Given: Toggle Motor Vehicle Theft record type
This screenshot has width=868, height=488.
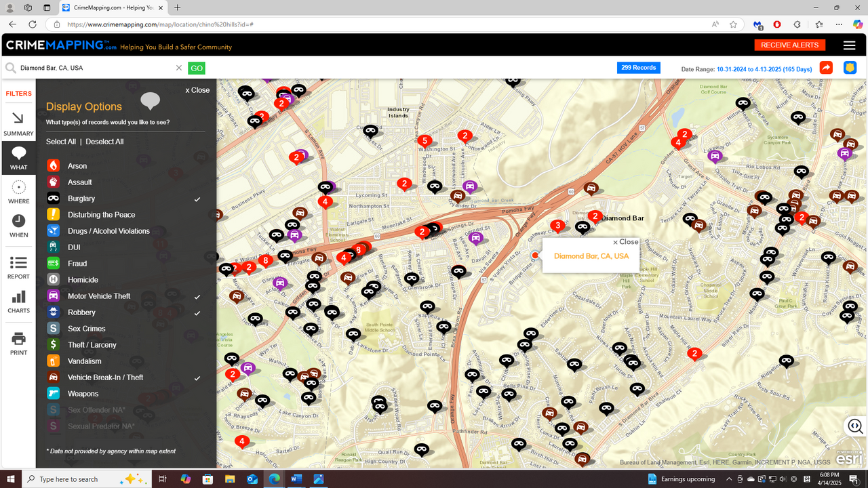Looking at the screenshot, I should pyautogui.click(x=99, y=296).
